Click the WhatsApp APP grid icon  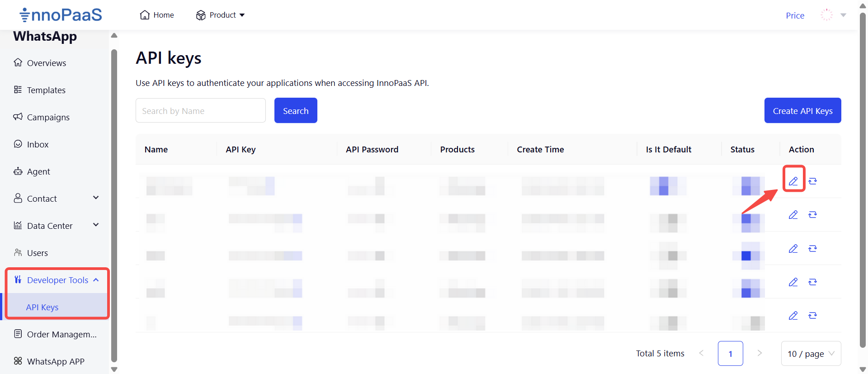pos(18,361)
